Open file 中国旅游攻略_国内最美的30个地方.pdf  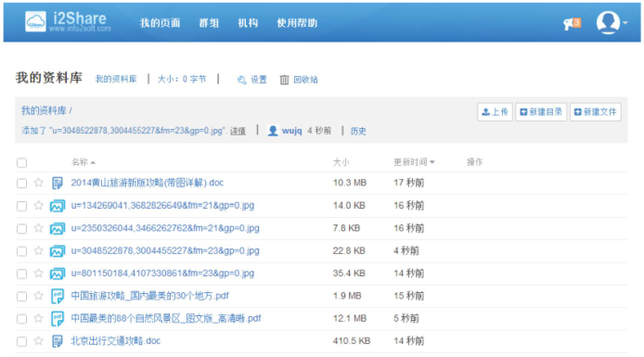(x=150, y=296)
